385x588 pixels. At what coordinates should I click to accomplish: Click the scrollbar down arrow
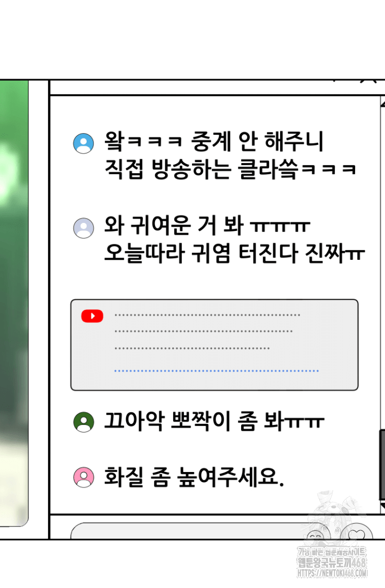pyautogui.click(x=382, y=507)
